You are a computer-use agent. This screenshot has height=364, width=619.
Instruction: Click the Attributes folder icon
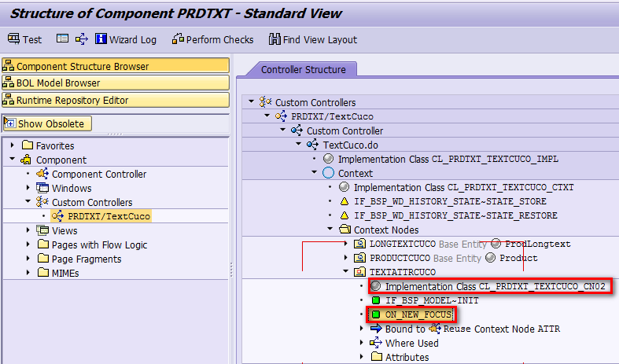tap(377, 356)
